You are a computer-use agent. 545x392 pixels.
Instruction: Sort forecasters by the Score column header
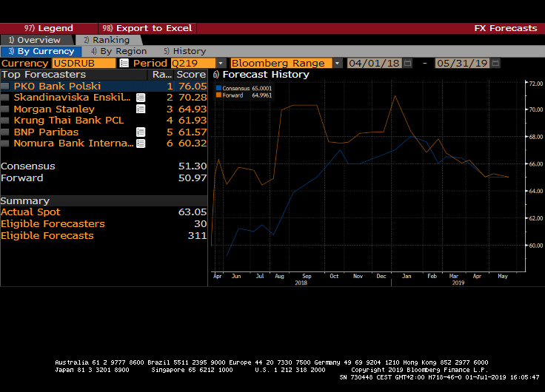(x=190, y=75)
